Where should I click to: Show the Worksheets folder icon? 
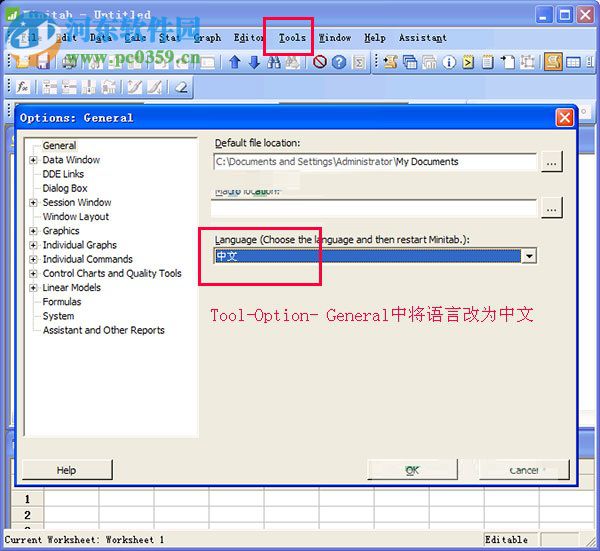410,62
